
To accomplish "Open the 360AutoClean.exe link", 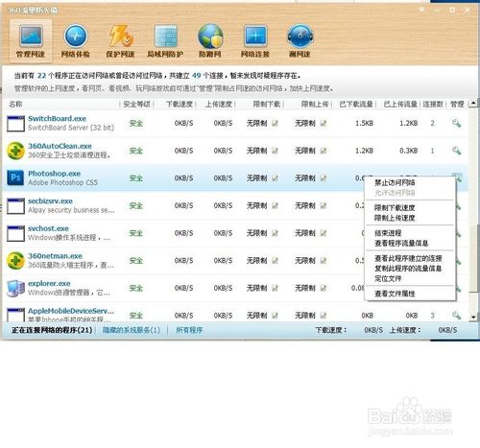I will point(60,146).
